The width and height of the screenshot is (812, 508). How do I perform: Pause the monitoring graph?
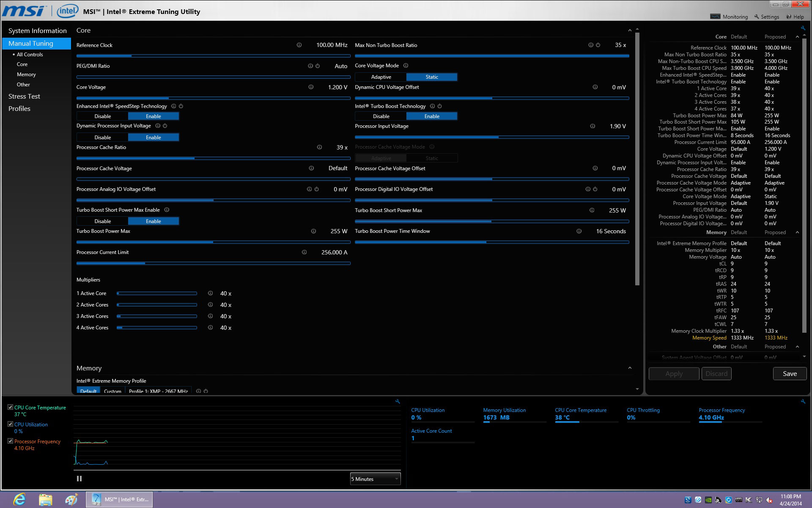[79, 478]
